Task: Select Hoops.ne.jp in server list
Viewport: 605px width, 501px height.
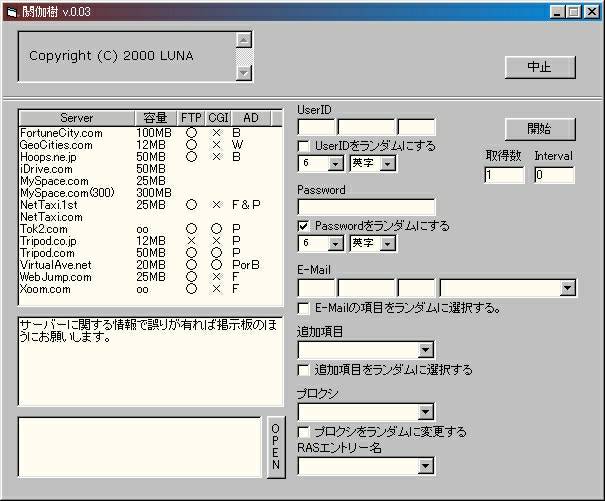Action: [150, 157]
